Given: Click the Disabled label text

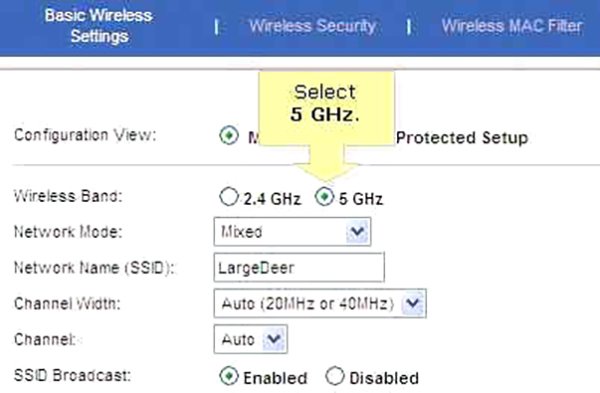Looking at the screenshot, I should tap(384, 378).
